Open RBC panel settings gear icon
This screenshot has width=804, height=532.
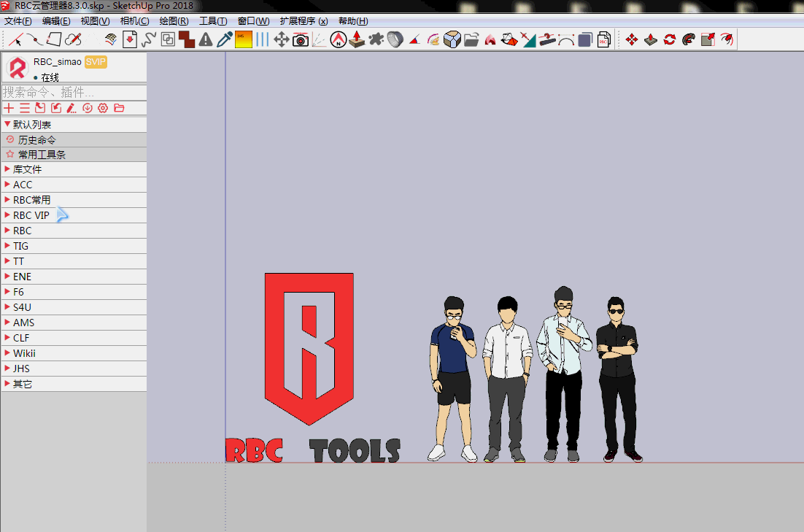click(x=103, y=108)
